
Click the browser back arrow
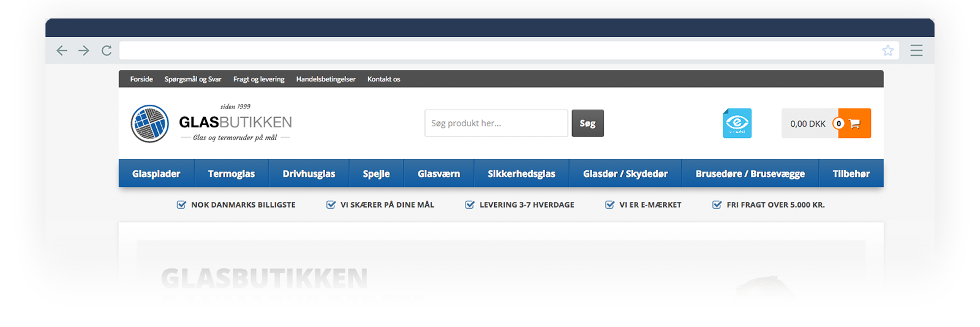tap(62, 50)
